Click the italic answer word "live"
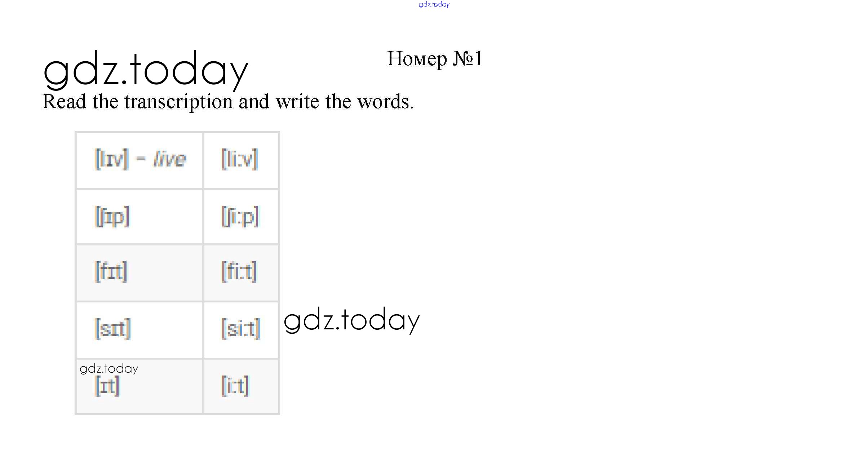 point(170,159)
